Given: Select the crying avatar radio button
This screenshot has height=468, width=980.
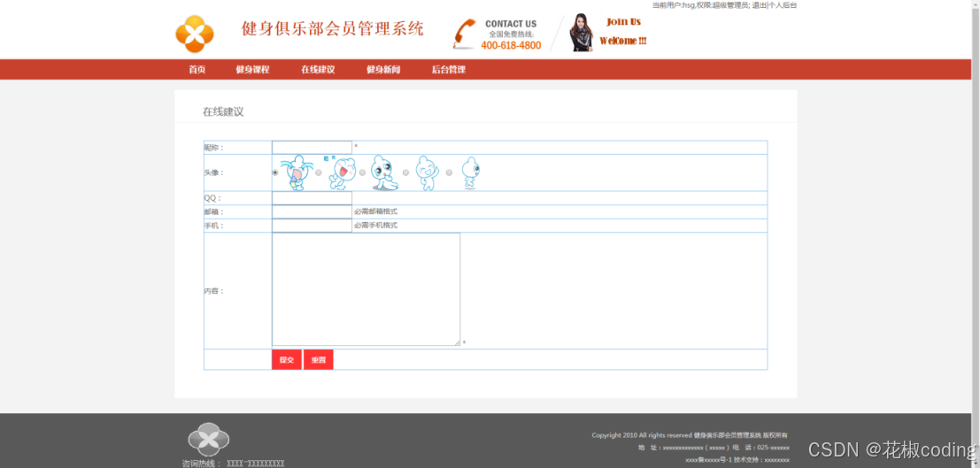Looking at the screenshot, I should click(x=275, y=173).
